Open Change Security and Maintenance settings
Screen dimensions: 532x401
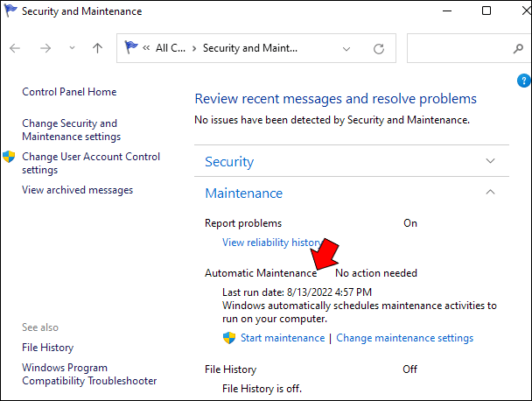click(x=71, y=130)
